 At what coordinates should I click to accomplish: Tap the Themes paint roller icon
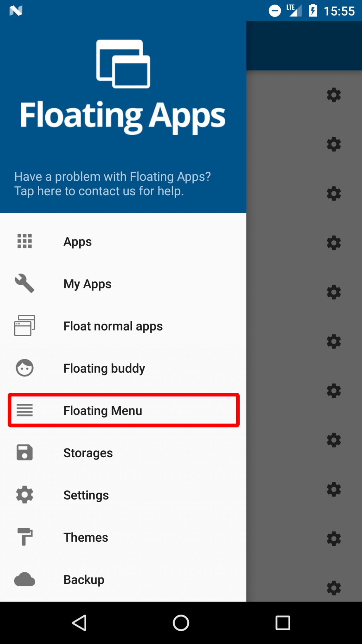(24, 537)
